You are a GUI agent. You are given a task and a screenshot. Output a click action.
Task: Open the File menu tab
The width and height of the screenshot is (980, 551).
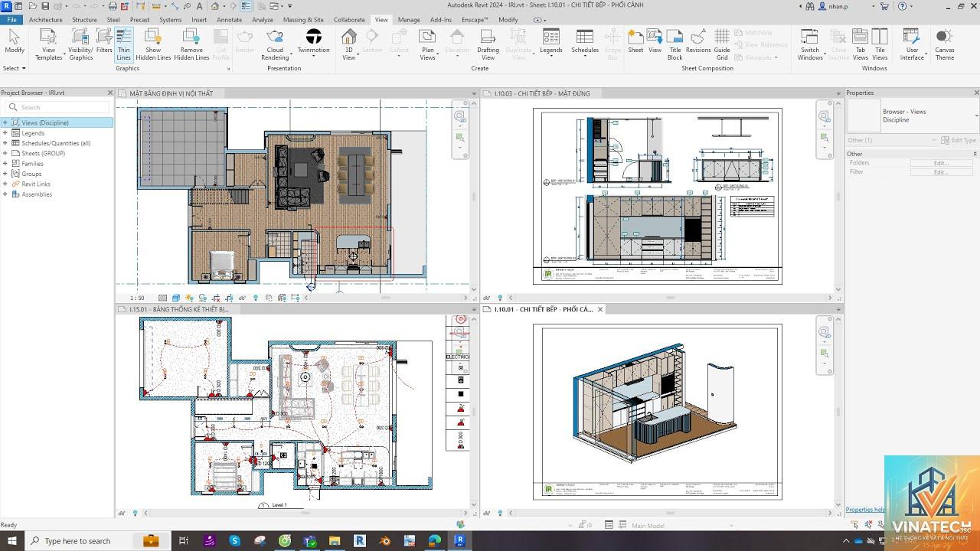point(11,20)
